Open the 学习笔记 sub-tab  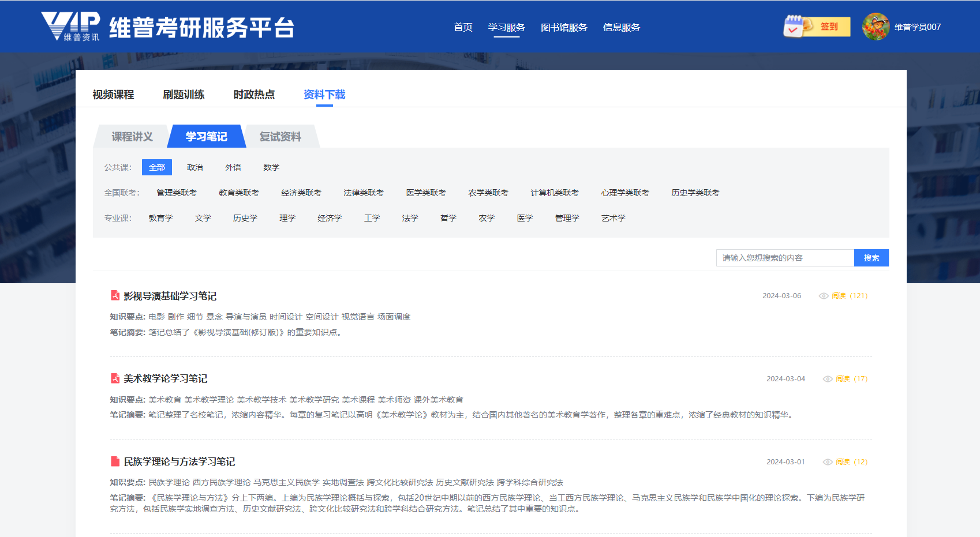click(x=207, y=137)
